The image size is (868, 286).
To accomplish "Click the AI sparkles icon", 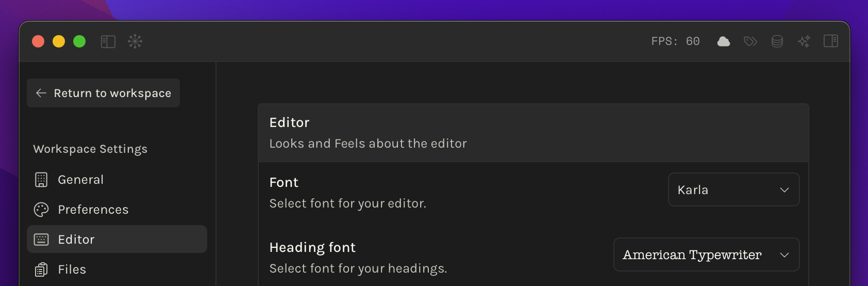I will point(804,41).
